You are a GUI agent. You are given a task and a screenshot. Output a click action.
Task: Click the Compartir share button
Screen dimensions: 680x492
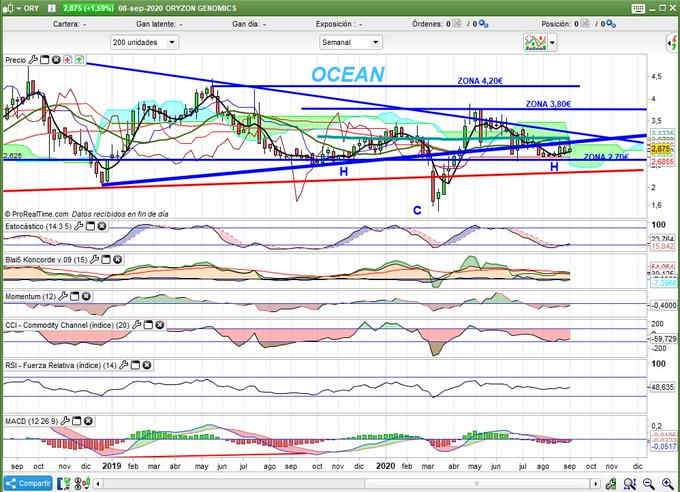pyautogui.click(x=28, y=483)
